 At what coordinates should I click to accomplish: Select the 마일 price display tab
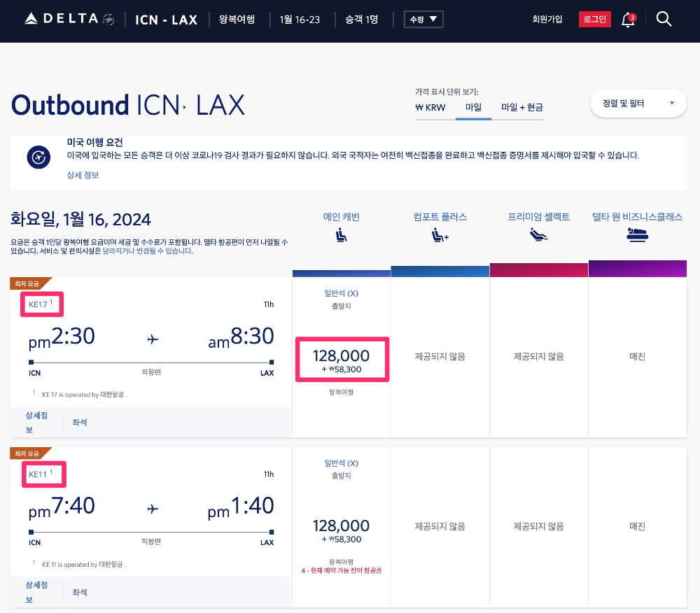pos(473,108)
